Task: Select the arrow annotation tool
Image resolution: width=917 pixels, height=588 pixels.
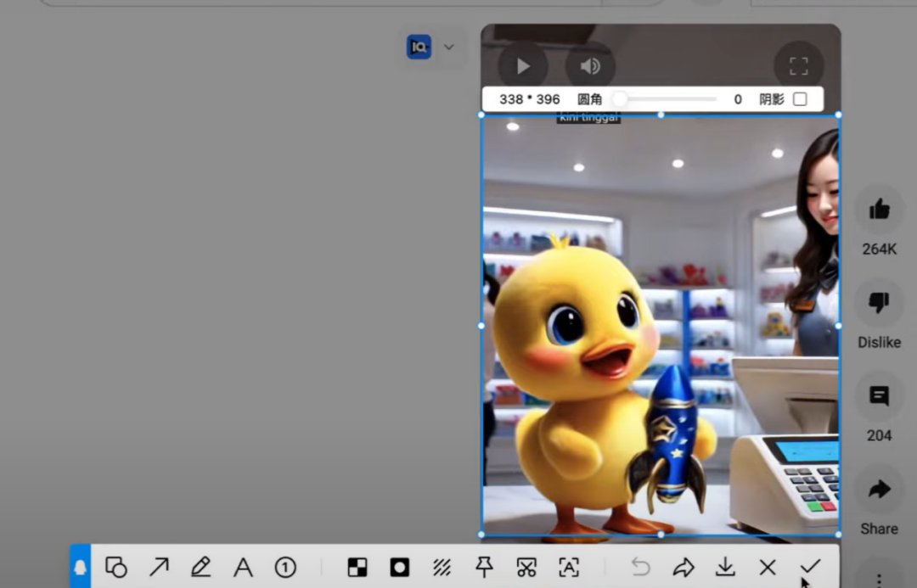Action: (159, 567)
